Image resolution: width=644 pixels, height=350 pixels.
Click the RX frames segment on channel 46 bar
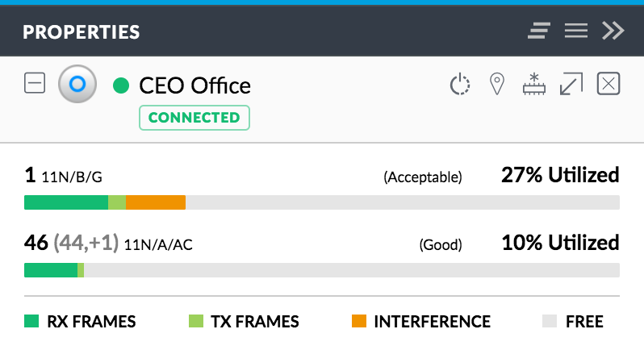51,270
